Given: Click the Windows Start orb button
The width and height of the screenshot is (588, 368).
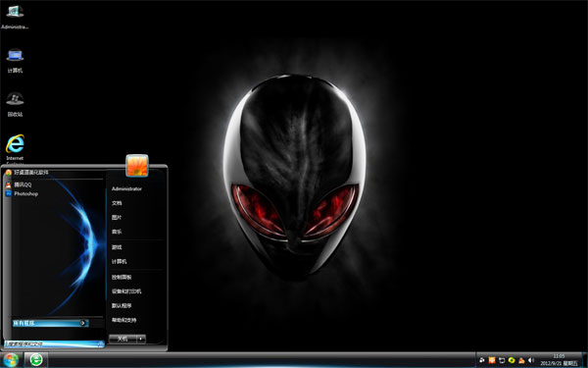Looking at the screenshot, I should point(10,360).
